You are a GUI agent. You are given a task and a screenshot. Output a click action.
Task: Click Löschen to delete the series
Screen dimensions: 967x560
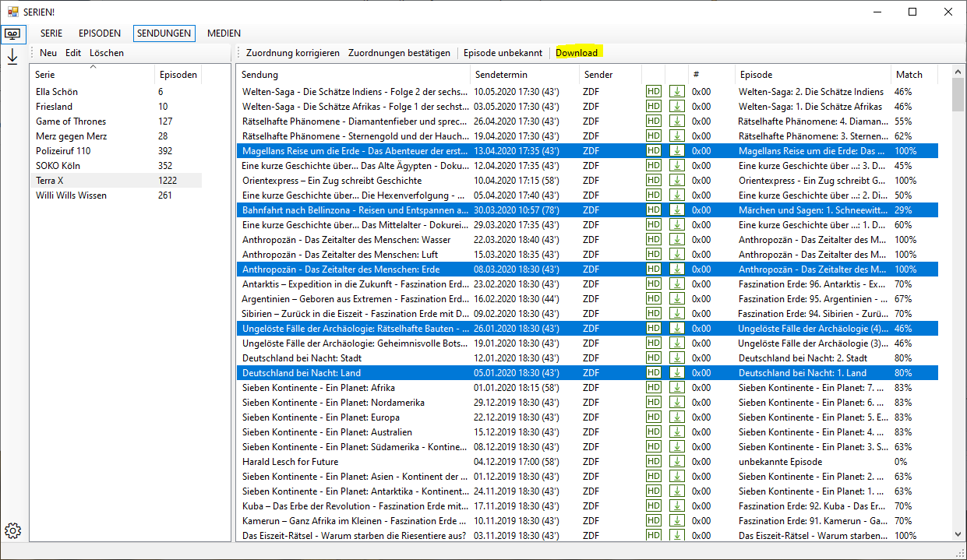[107, 53]
